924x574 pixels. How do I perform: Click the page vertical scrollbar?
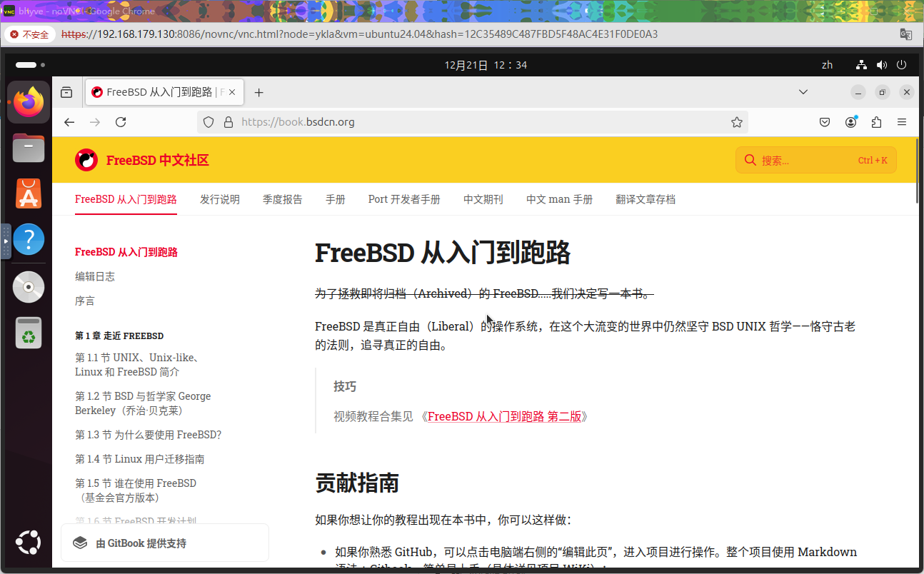(918, 171)
